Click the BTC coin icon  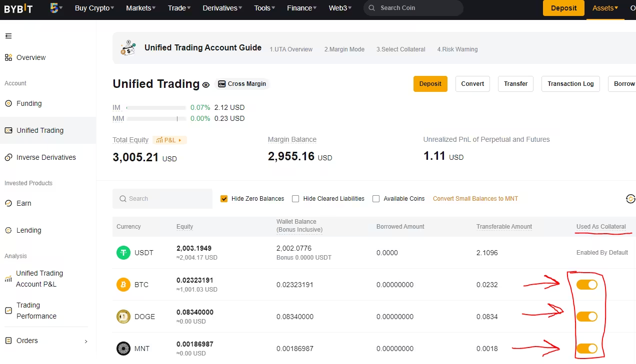pyautogui.click(x=123, y=285)
